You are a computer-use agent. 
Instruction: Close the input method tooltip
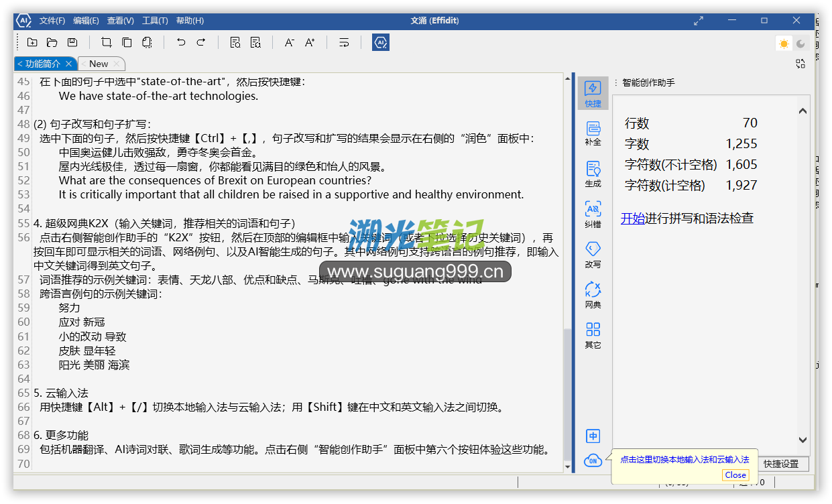coord(735,475)
